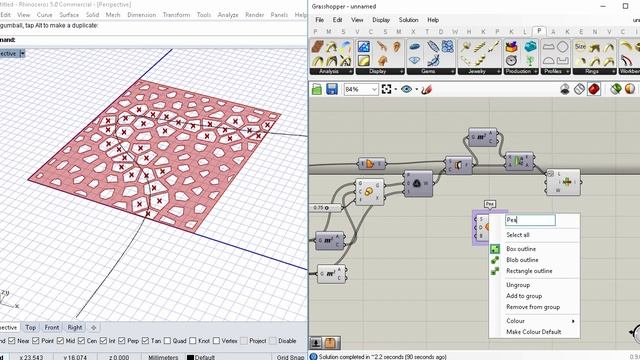640x360 pixels.
Task: Choose Rectangle outline in the group menu
Action: click(x=529, y=271)
